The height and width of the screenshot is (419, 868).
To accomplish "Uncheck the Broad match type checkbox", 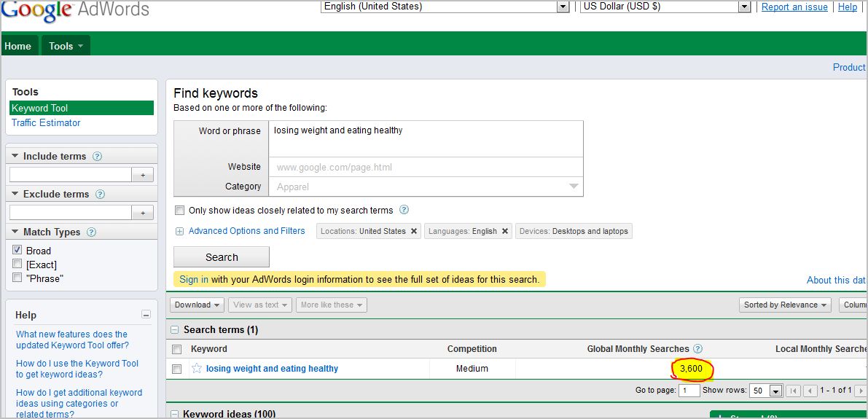I will pyautogui.click(x=17, y=250).
